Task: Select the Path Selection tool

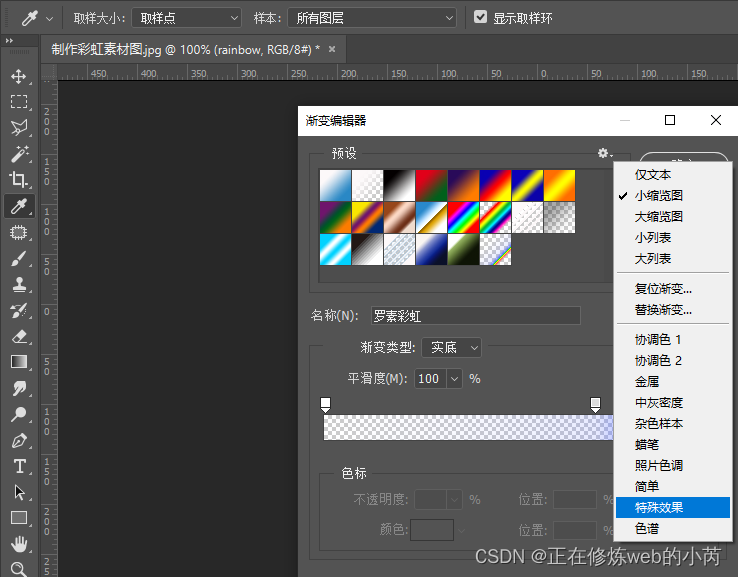Action: point(19,492)
